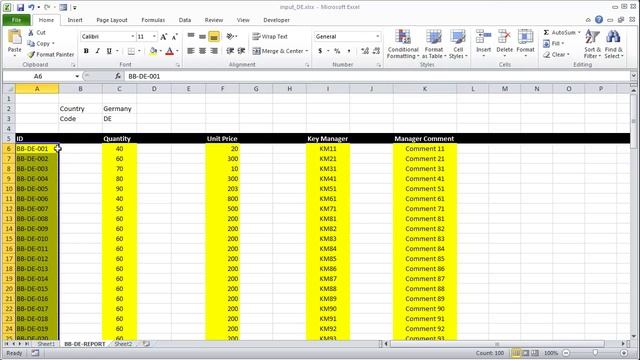Toggle Bold formatting
The width and height of the screenshot is (640, 360).
(x=86, y=51)
